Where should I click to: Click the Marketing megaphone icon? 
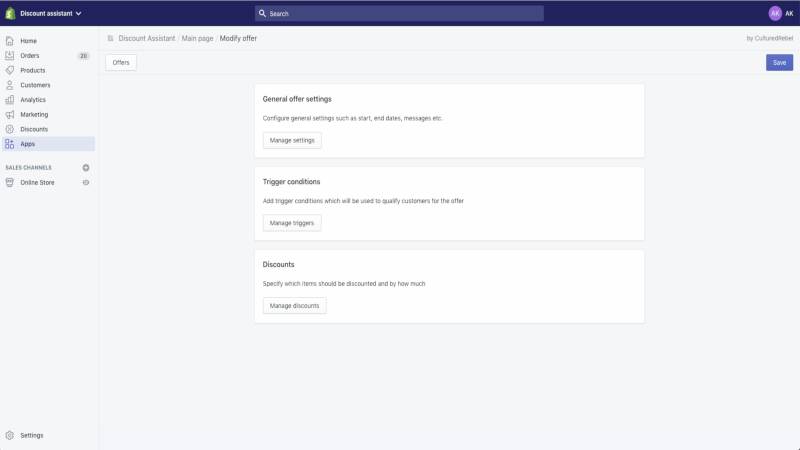coord(10,115)
